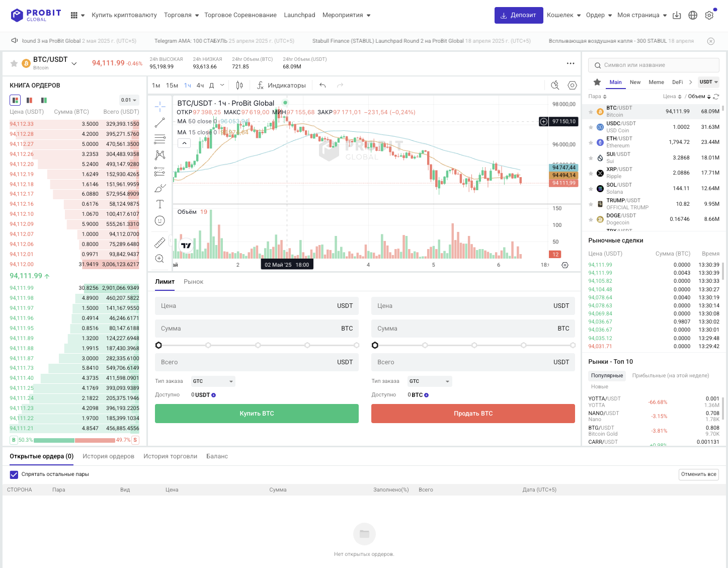728x568 pixels.
Task: Open the История ордеров tab
Action: click(x=108, y=456)
